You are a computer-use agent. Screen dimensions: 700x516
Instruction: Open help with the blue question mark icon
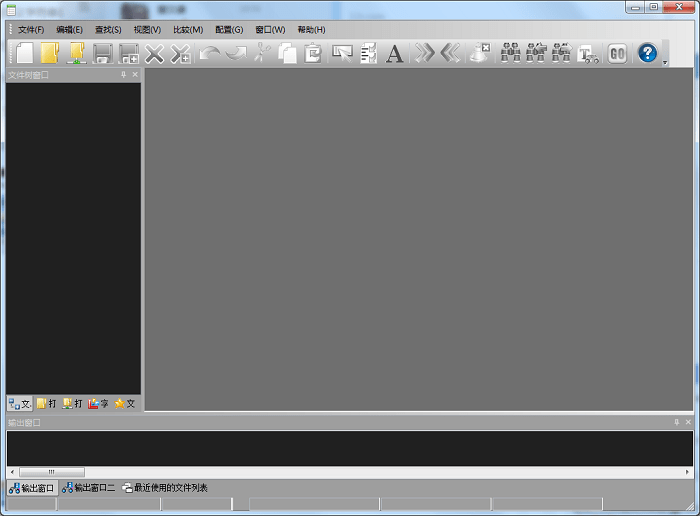647,53
